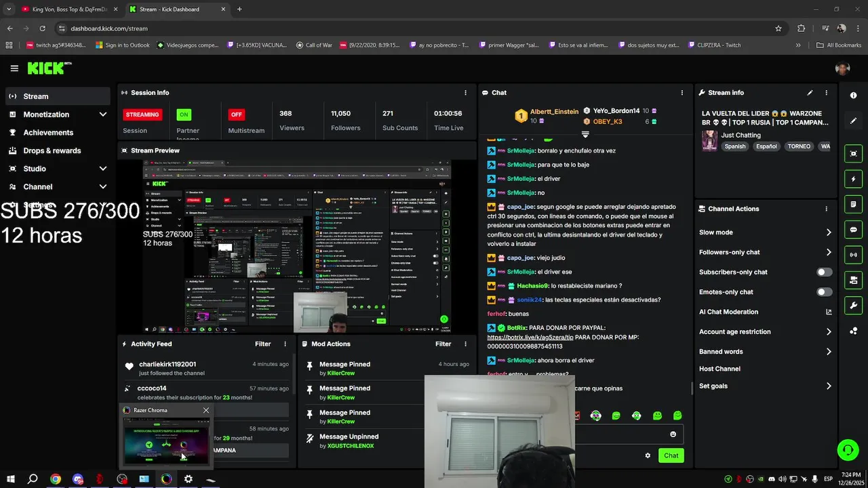Screen dimensions: 868x488
Task: Toggle Emotes-only chat switch
Action: point(824,292)
